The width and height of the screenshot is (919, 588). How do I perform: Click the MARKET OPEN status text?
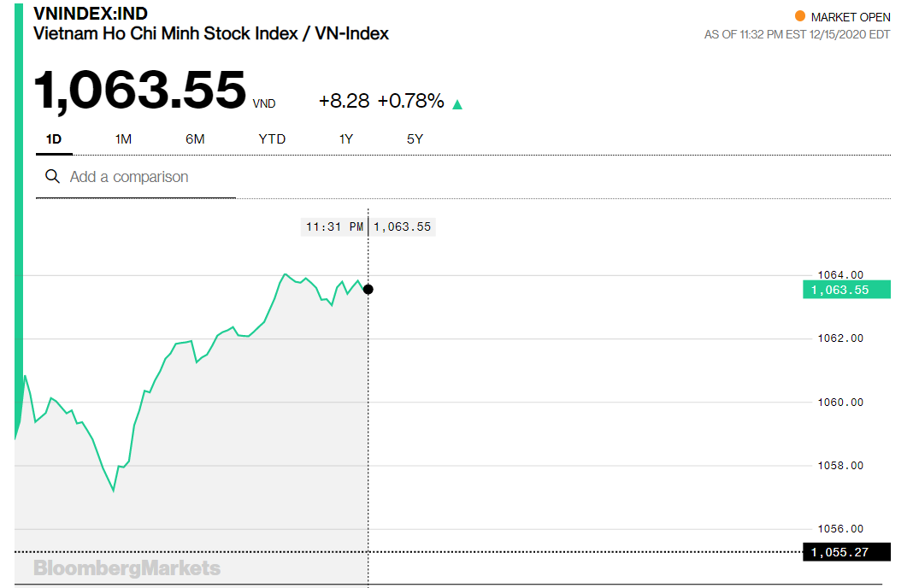(851, 17)
